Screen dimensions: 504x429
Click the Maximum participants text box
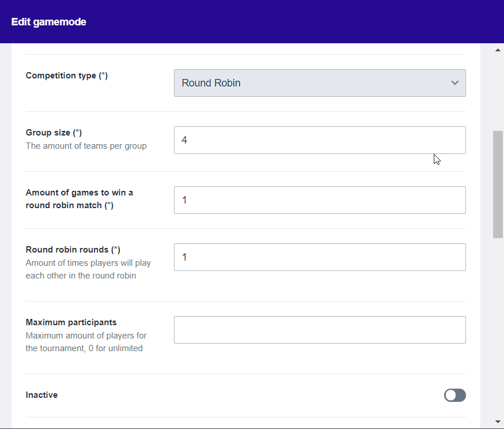pyautogui.click(x=319, y=330)
